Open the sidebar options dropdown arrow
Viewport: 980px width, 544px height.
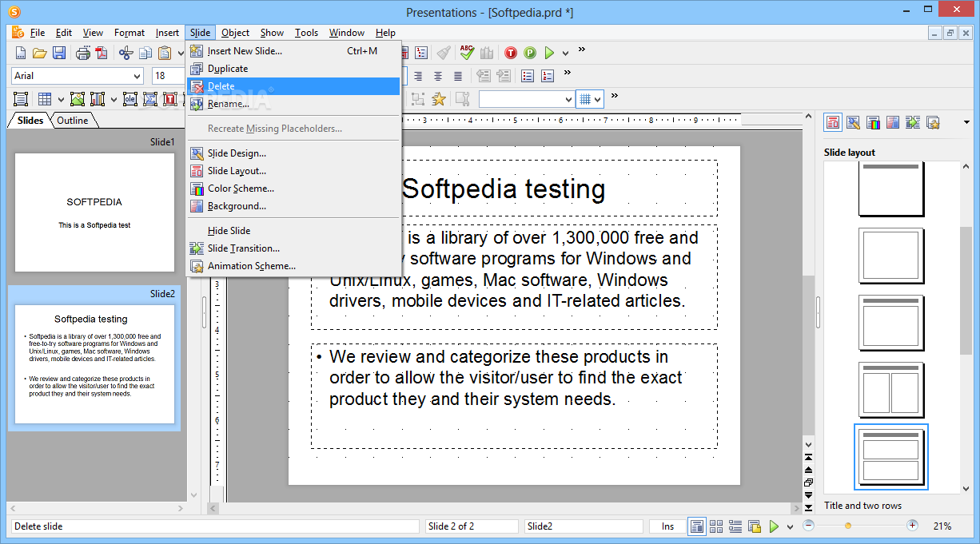(x=966, y=122)
